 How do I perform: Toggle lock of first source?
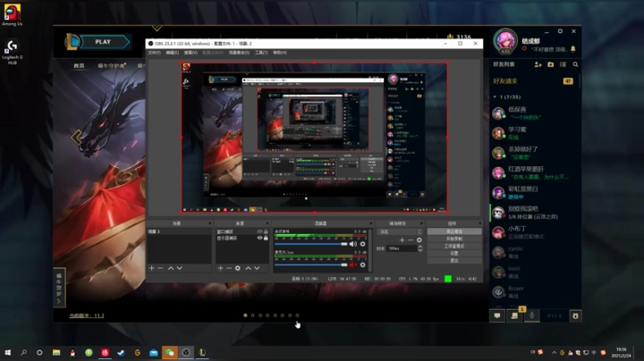(x=266, y=231)
